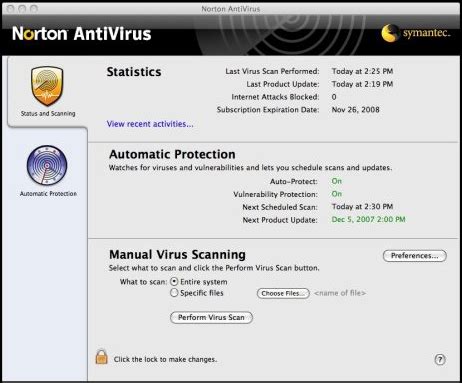Image resolution: width=462 pixels, height=383 pixels.
Task: Click the Subscription Expiration Date label
Action: tap(268, 110)
